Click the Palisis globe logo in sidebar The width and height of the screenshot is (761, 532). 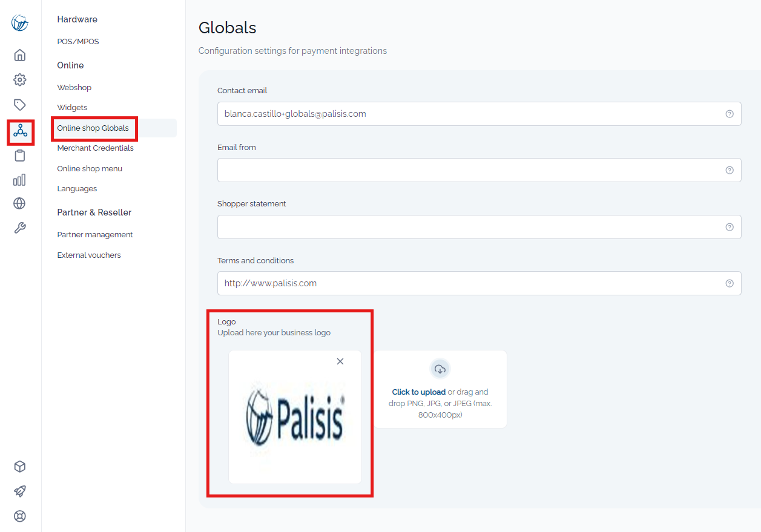coord(20,23)
